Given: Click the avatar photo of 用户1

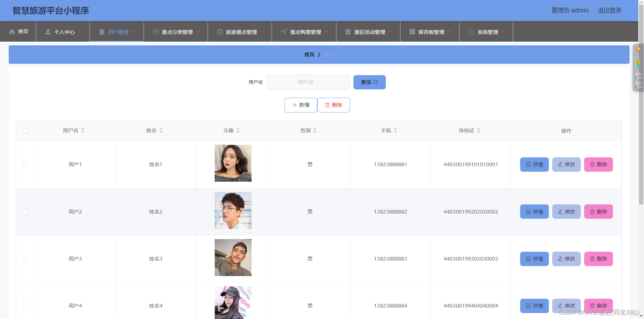Looking at the screenshot, I should 233,163.
